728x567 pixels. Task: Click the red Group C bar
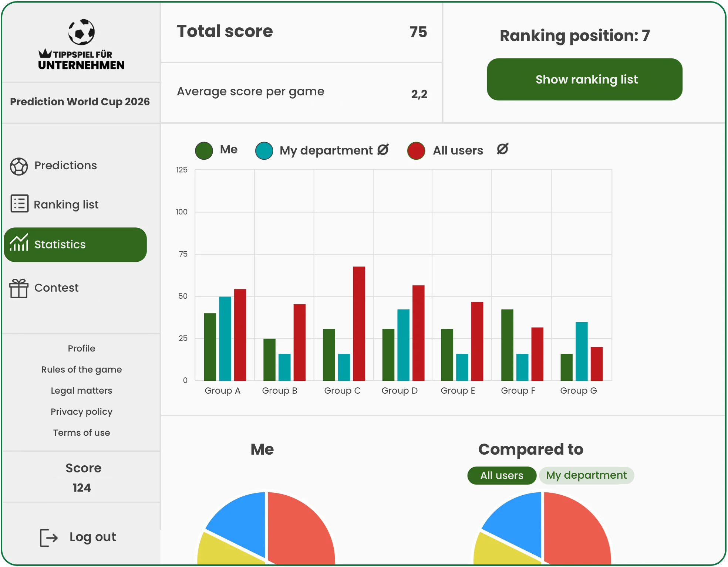pyautogui.click(x=359, y=323)
